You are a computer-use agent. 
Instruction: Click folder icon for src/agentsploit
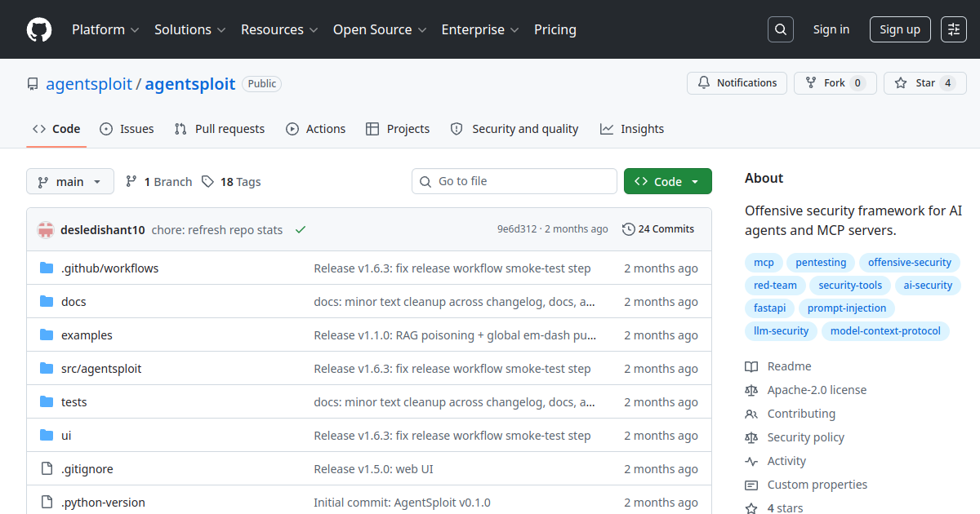(x=47, y=369)
